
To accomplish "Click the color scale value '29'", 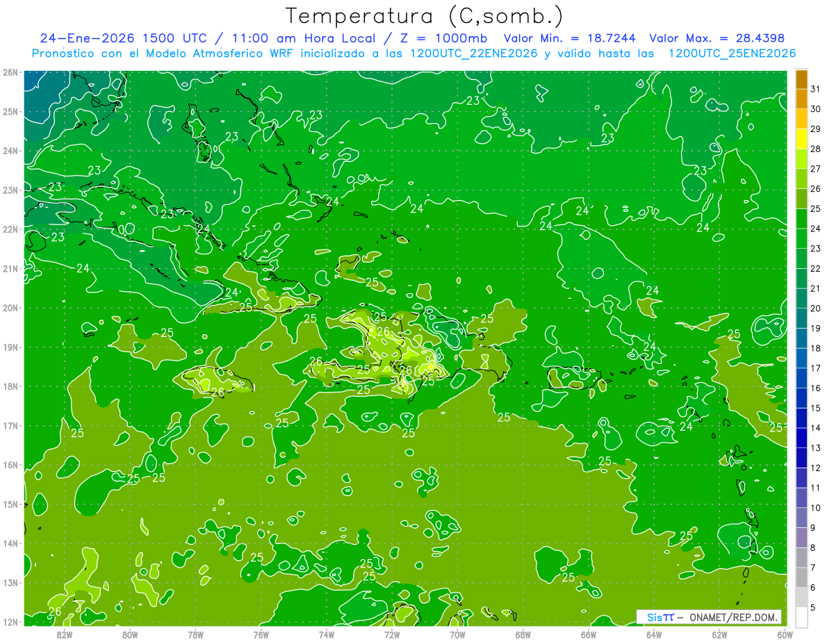I will click(x=815, y=130).
